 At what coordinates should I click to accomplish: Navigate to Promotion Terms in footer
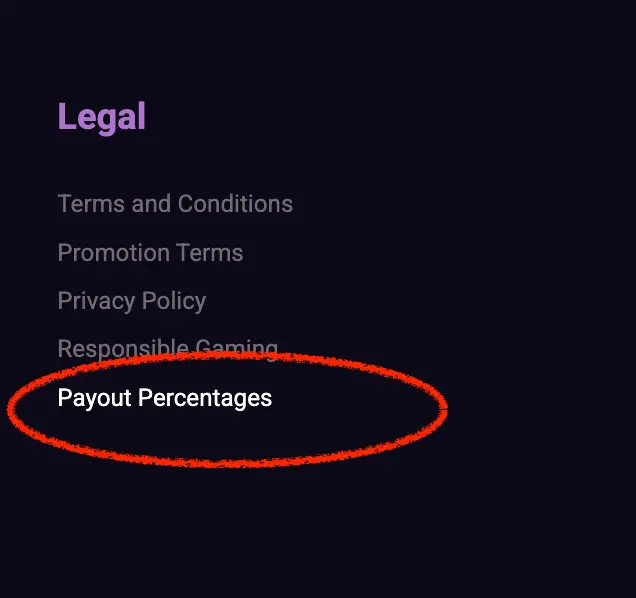click(150, 253)
